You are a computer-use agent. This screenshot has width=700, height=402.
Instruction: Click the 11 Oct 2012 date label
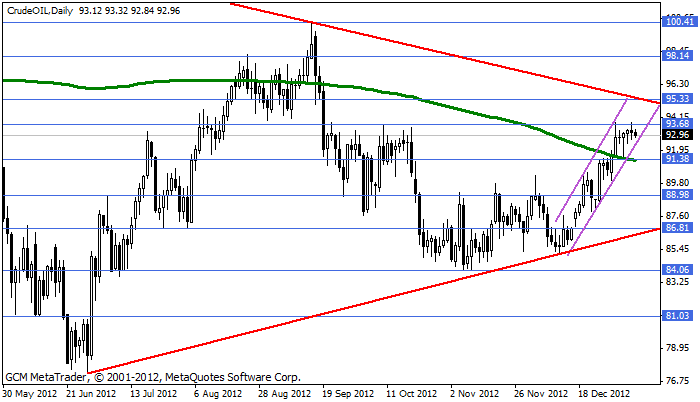(x=412, y=394)
